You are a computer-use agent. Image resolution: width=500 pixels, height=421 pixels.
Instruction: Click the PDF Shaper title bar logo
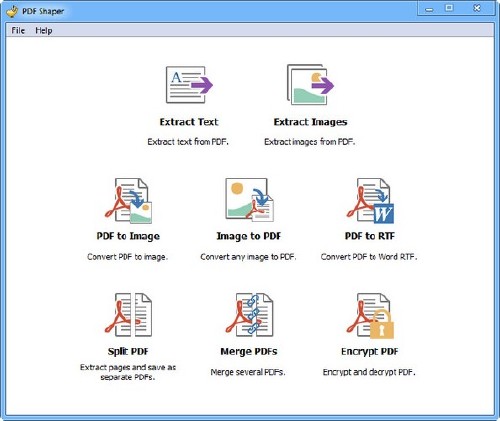pos(12,11)
